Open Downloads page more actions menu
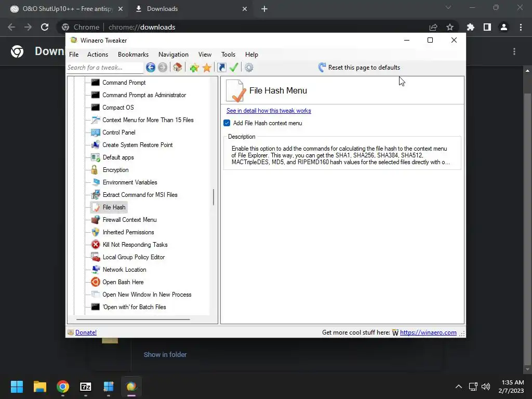The height and width of the screenshot is (399, 532). (x=514, y=51)
